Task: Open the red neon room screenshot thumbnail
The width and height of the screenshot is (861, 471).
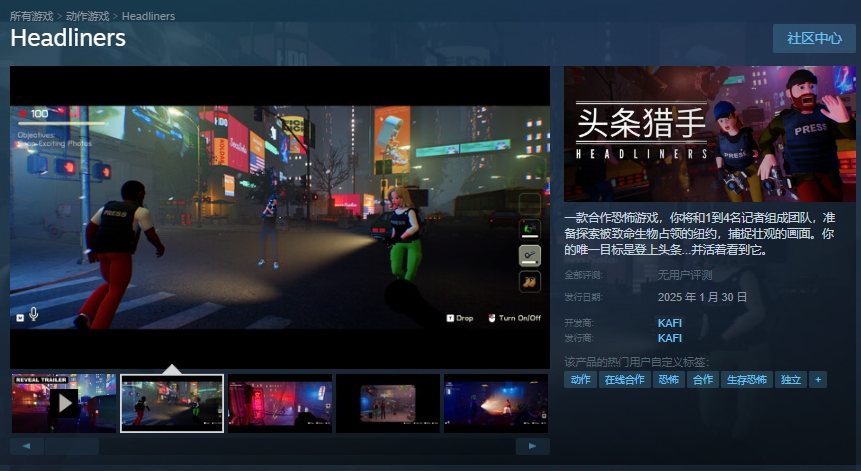Action: (x=279, y=403)
